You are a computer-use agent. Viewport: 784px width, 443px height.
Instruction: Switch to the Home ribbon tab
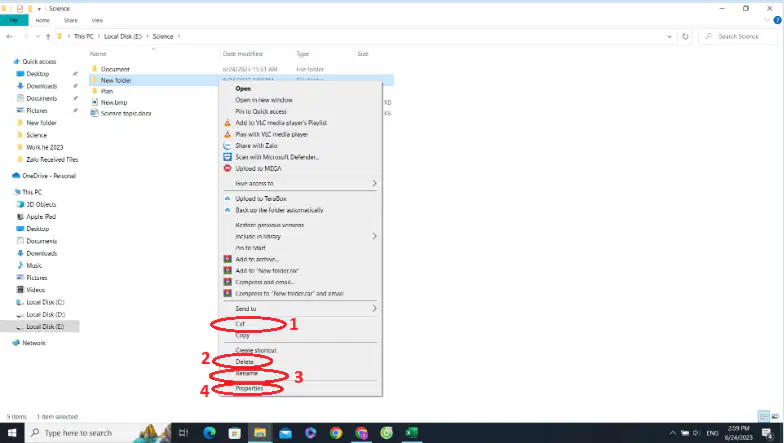tap(42, 20)
